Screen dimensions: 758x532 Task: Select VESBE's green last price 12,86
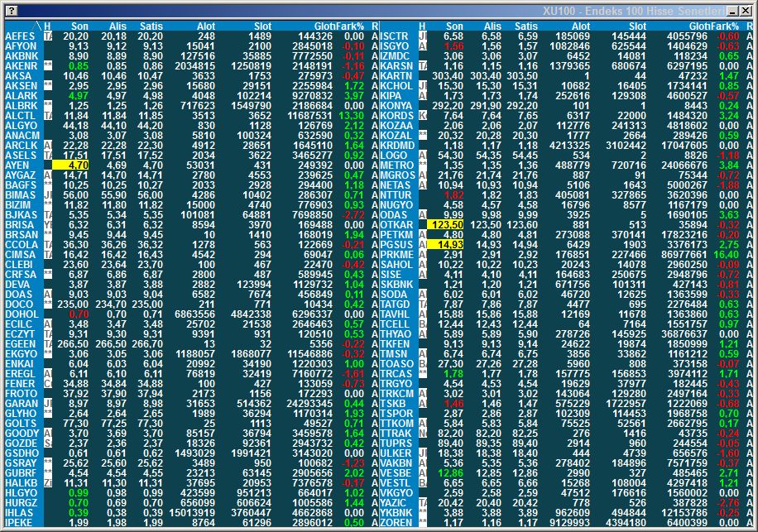pos(451,473)
